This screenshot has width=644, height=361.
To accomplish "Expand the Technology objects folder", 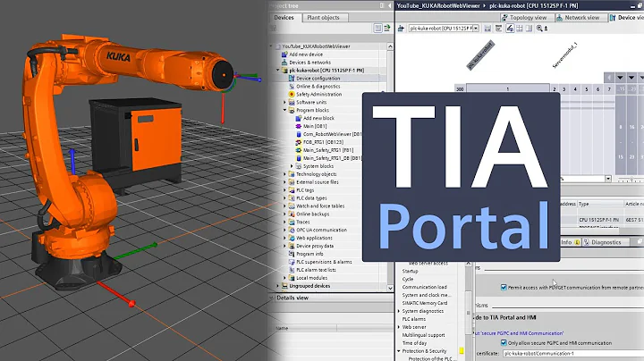I will click(x=285, y=174).
